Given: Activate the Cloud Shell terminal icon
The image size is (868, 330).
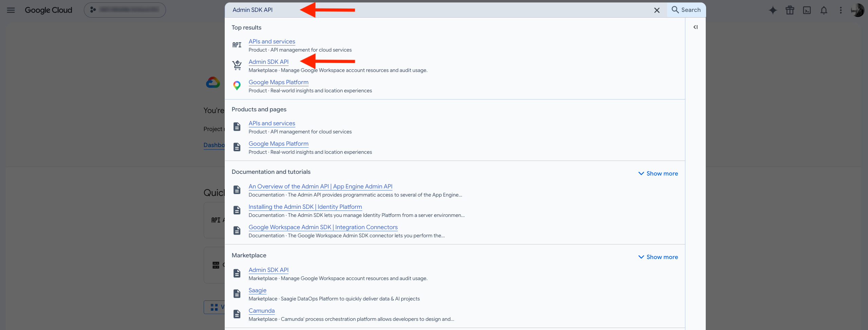Looking at the screenshot, I should click(x=807, y=10).
